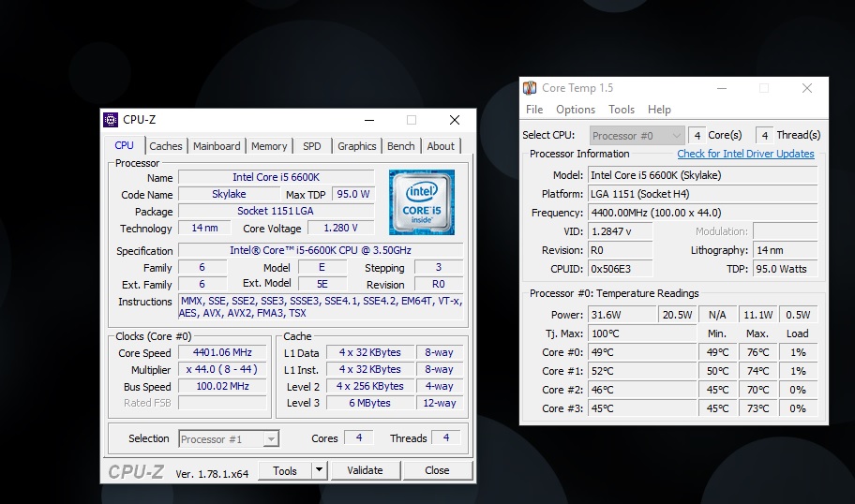Minimize the CPU-Z window
This screenshot has height=504, width=855.
click(x=369, y=120)
